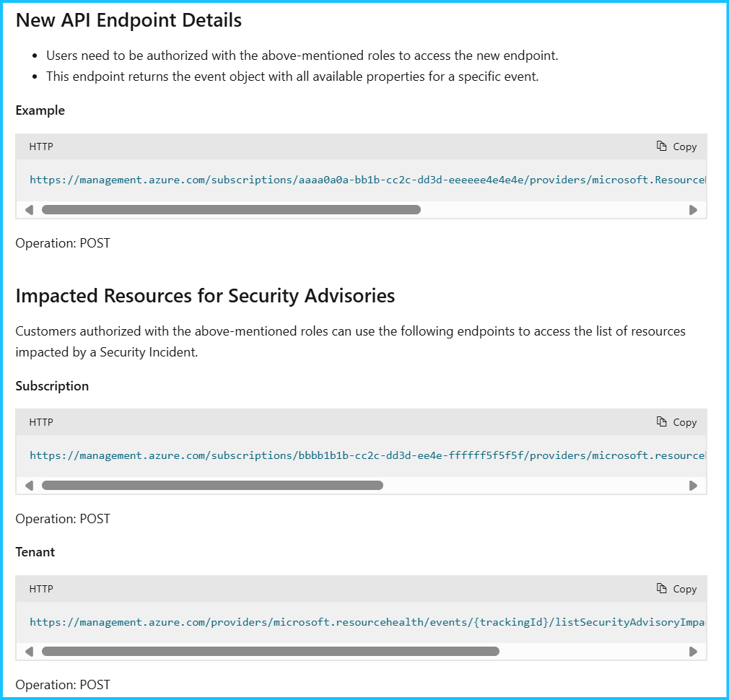
Task: Click the Tenant URL with trackingId
Action: 367,622
